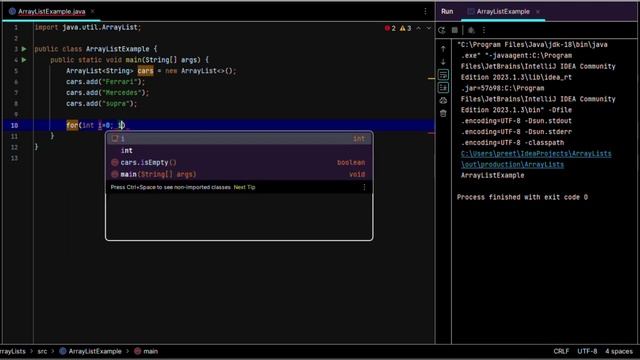The height and width of the screenshot is (360, 640).
Task: Open the C:\Users\preet\IdeaProjects\ArrayLists console link
Action: [x=536, y=154]
